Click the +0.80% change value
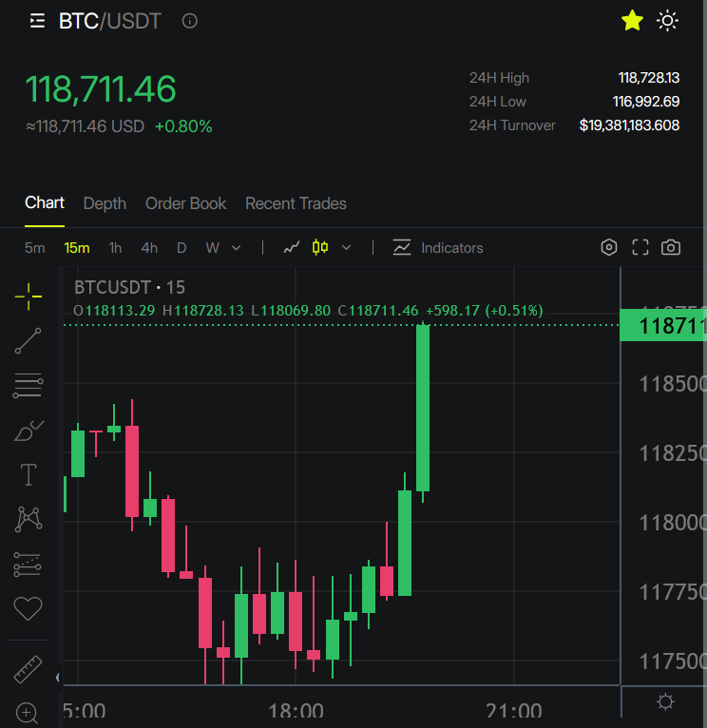707x728 pixels. coord(183,126)
